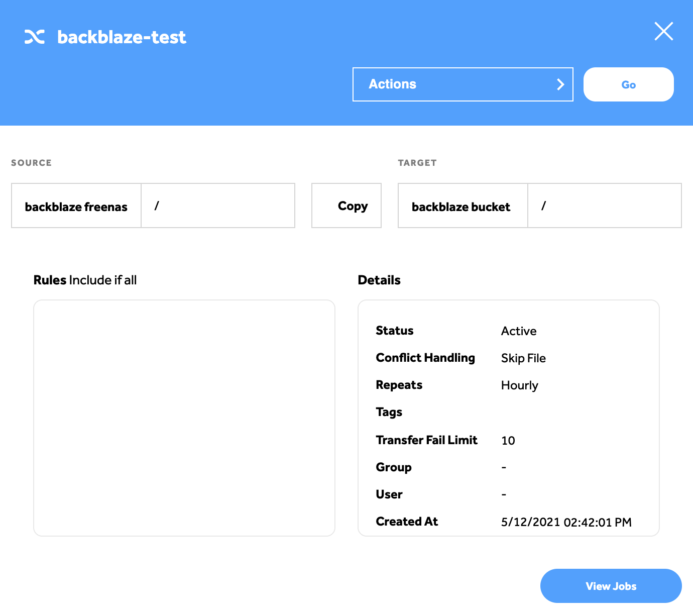The height and width of the screenshot is (616, 693).
Task: Click the Transfer Fail Limit value 10
Action: 508,441
